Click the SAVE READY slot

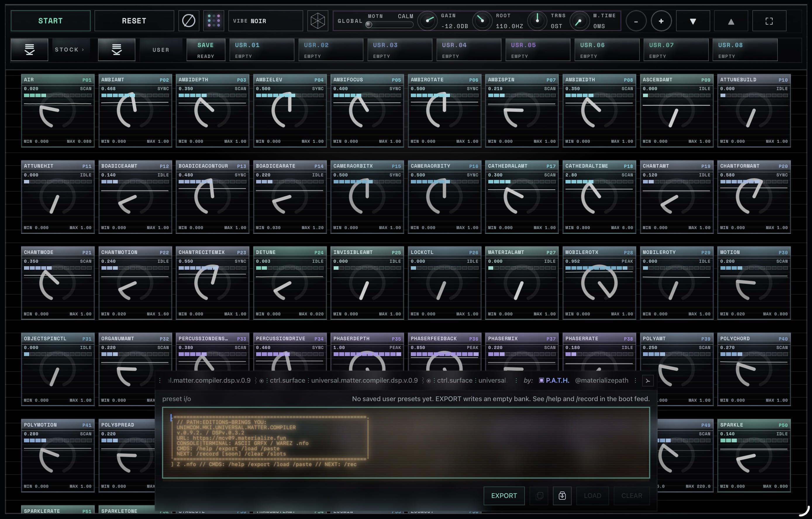206,50
